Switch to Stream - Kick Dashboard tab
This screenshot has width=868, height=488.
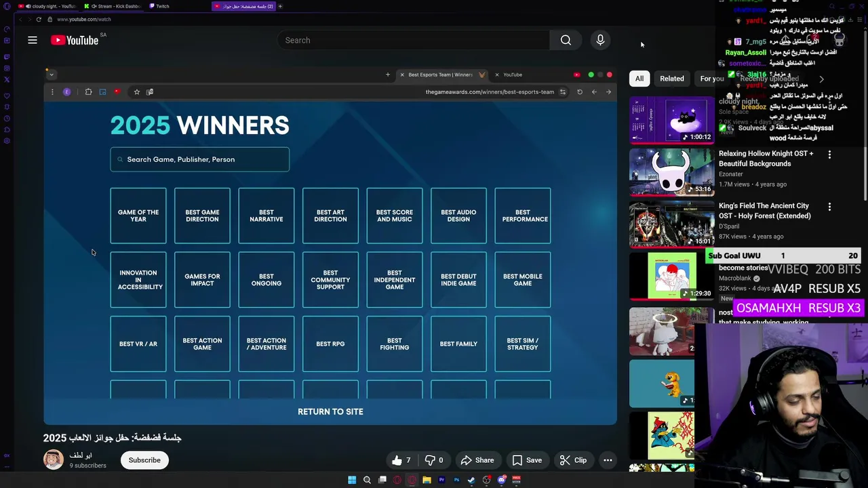(x=113, y=6)
